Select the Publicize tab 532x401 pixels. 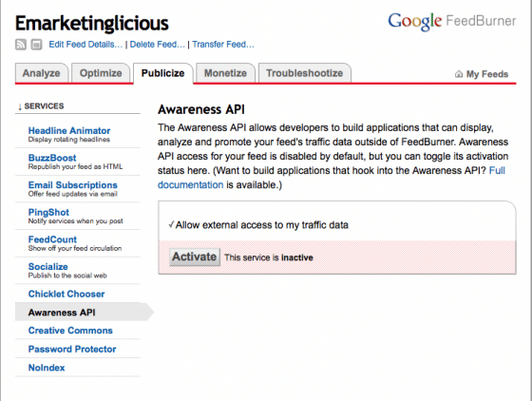pos(162,73)
